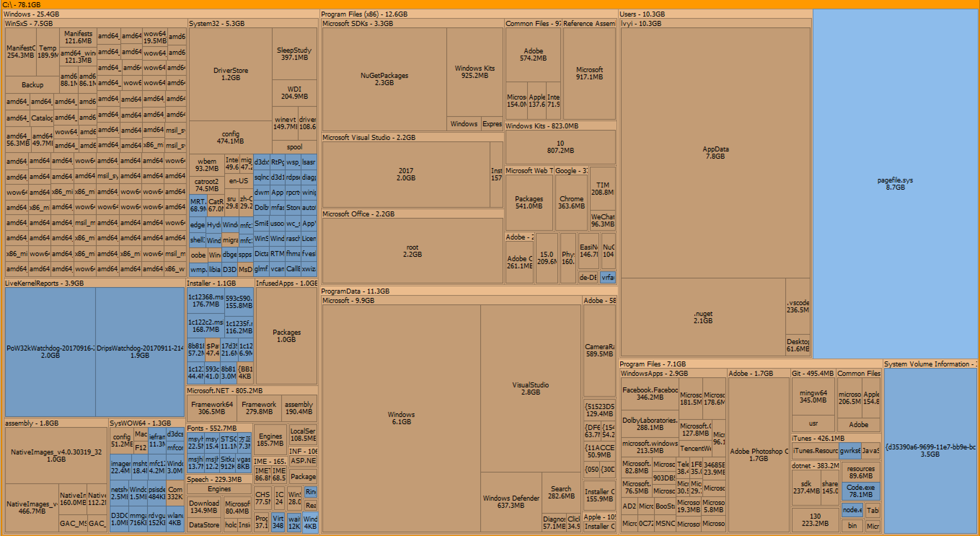Select the Windows Kits 925.2MB block
980x536 pixels.
[x=475, y=71]
